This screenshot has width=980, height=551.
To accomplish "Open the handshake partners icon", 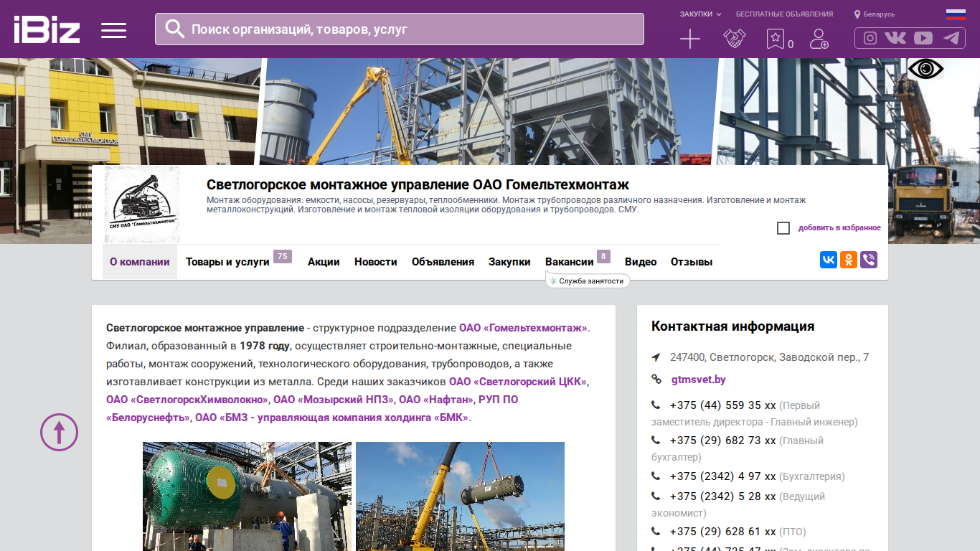I will [x=735, y=39].
